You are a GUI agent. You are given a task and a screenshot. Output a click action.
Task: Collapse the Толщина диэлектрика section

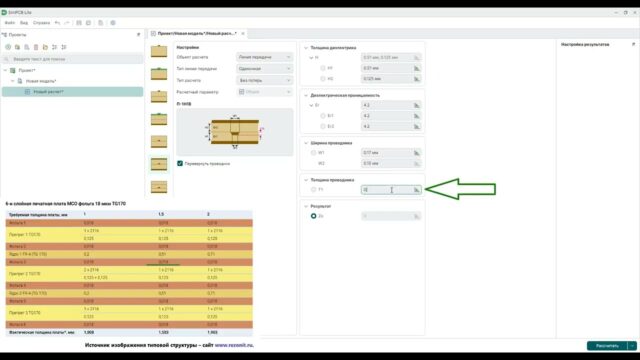click(x=306, y=48)
